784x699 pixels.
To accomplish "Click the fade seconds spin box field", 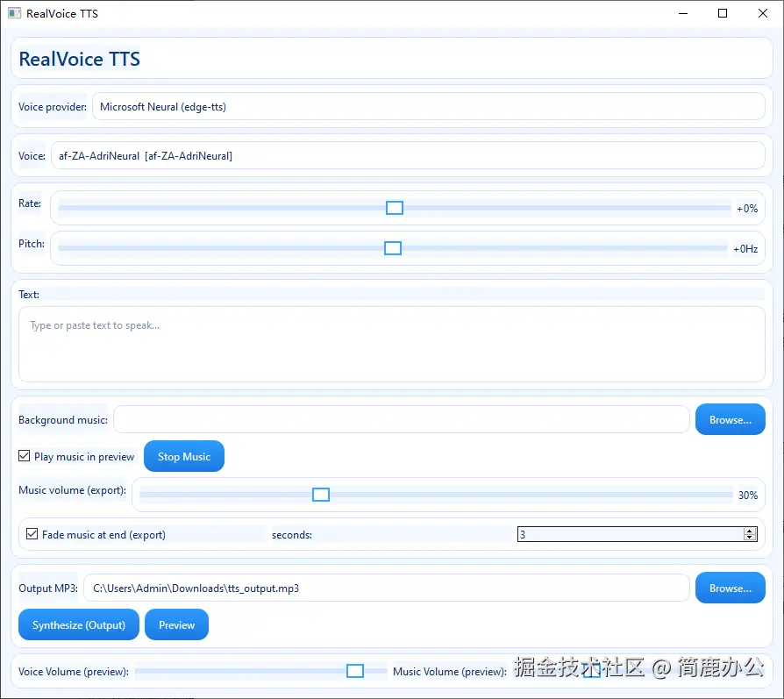I will pyautogui.click(x=630, y=534).
